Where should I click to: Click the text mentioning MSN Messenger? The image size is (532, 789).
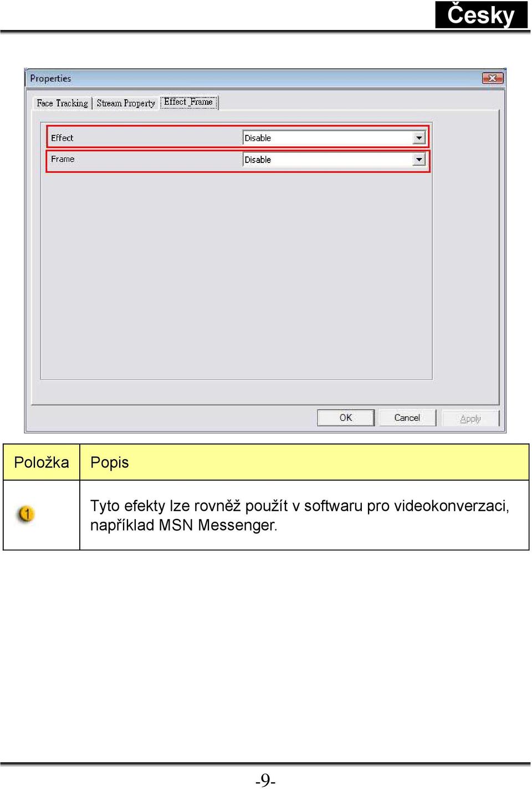[x=299, y=515]
